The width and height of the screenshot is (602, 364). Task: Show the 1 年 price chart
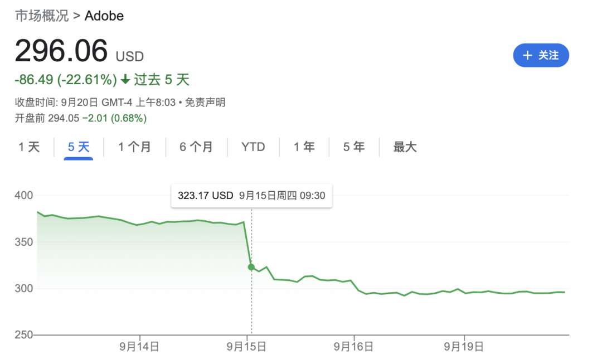304,147
